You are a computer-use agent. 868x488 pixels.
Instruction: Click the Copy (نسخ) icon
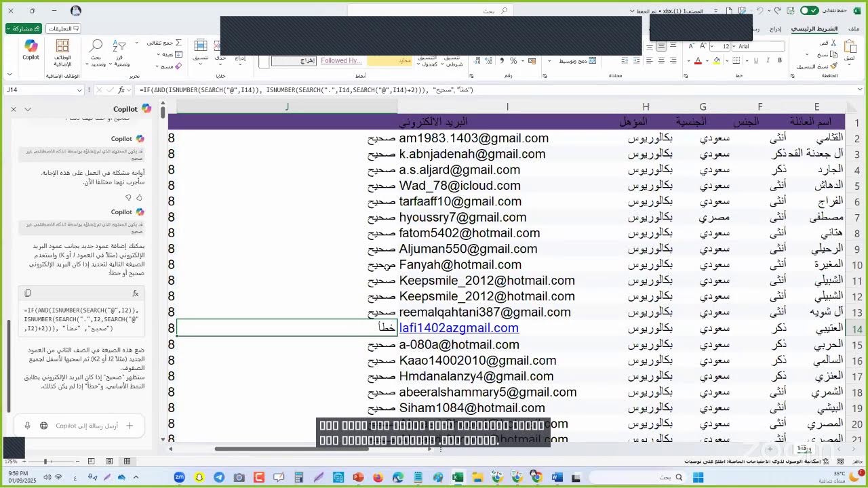[x=833, y=55]
